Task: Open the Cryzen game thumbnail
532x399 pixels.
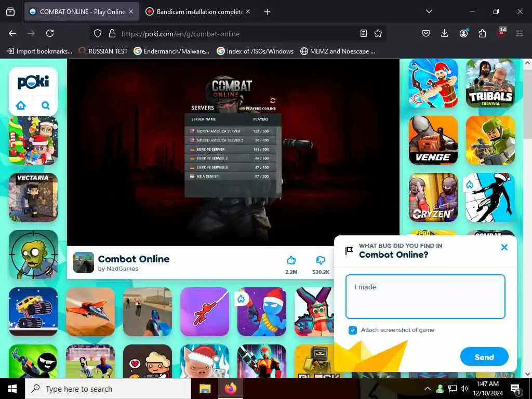Action: (433, 197)
